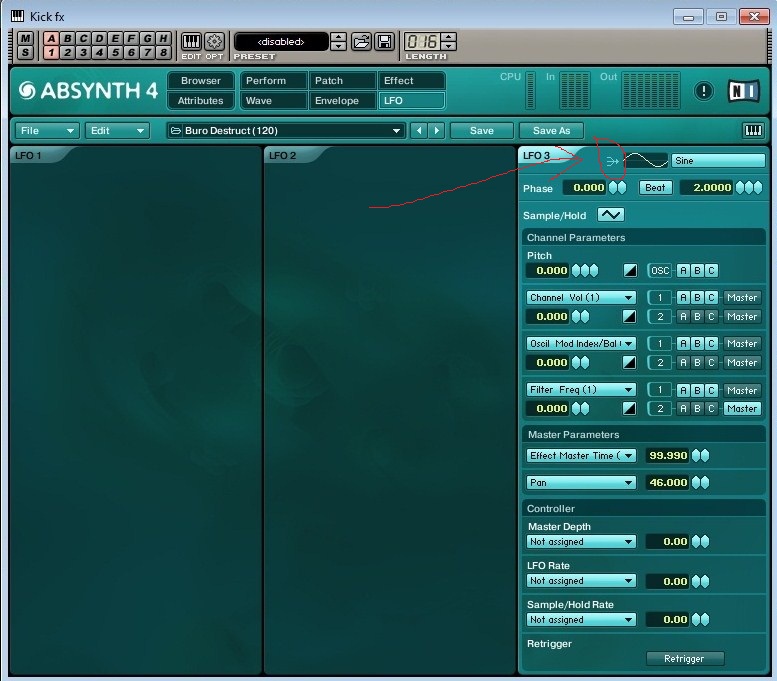Go to next preset with right arrow
This screenshot has height=681, width=777.
(437, 130)
